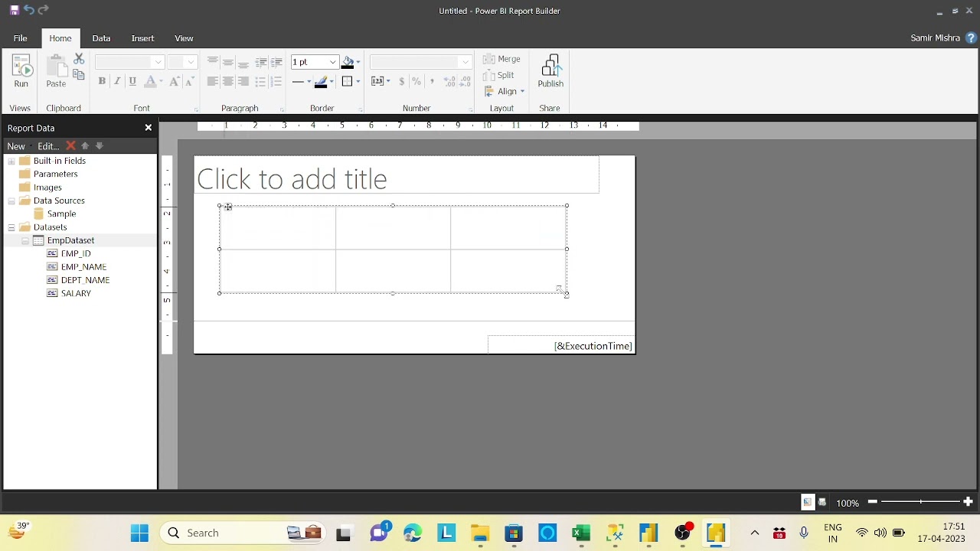This screenshot has width=980, height=551.
Task: Align text to top
Action: tap(213, 62)
